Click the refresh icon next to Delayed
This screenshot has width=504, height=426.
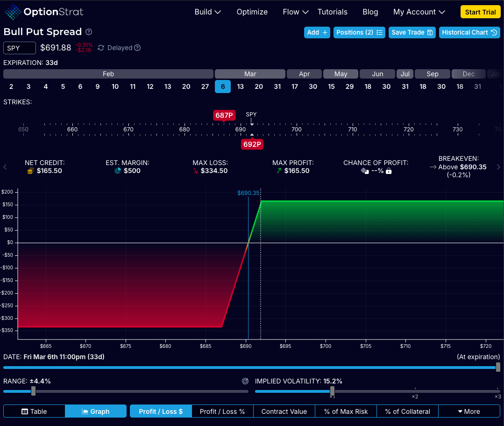[x=101, y=48]
